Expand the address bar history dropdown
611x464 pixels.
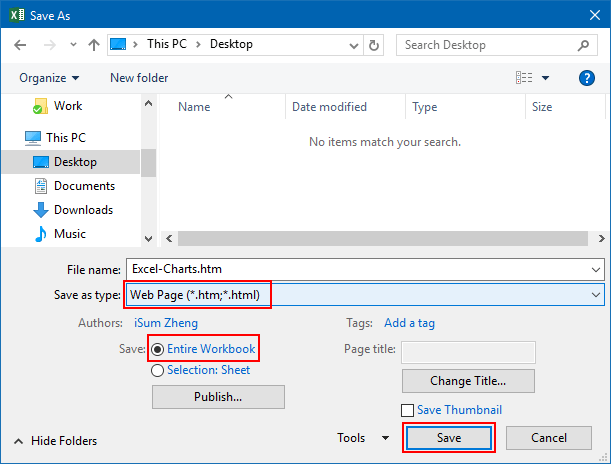point(354,46)
